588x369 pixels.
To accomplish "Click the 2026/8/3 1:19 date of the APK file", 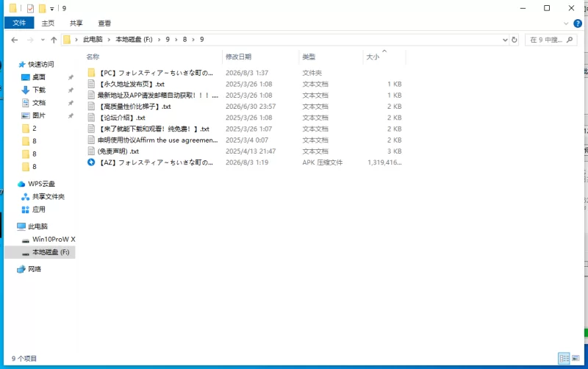I will 247,162.
